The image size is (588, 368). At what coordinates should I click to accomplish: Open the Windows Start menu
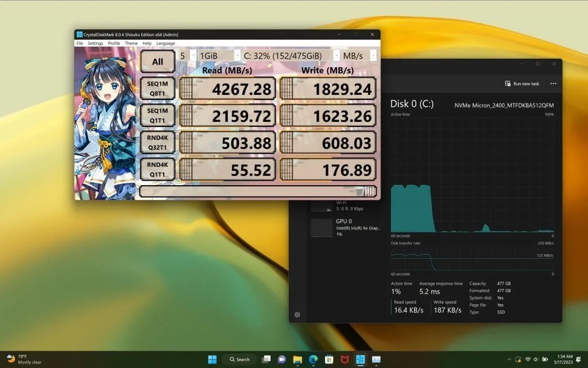coord(212,359)
